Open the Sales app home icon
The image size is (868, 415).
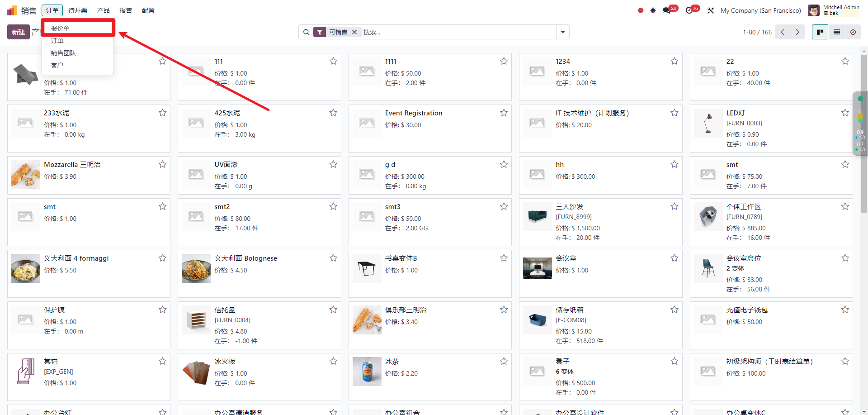click(x=12, y=10)
